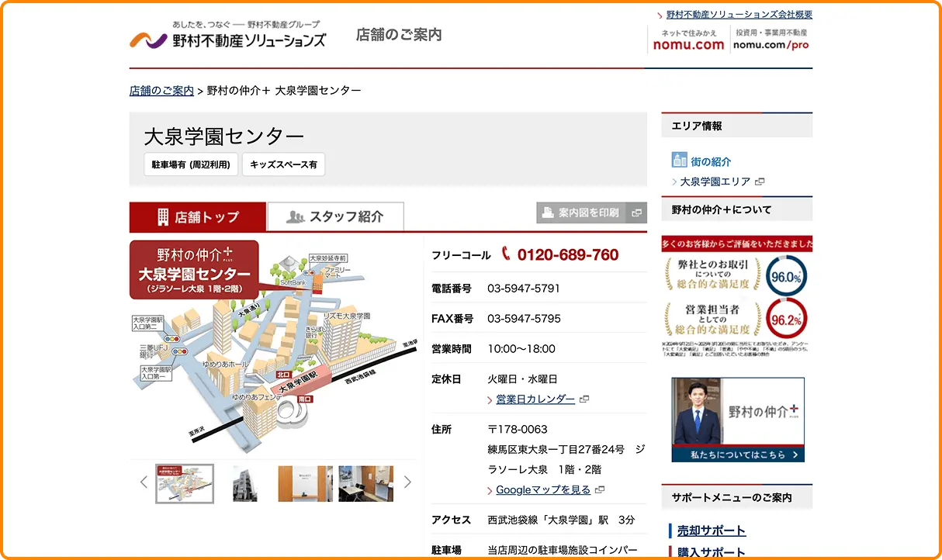Select the 店舗トップ tab
This screenshot has height=560, width=942.
click(197, 216)
